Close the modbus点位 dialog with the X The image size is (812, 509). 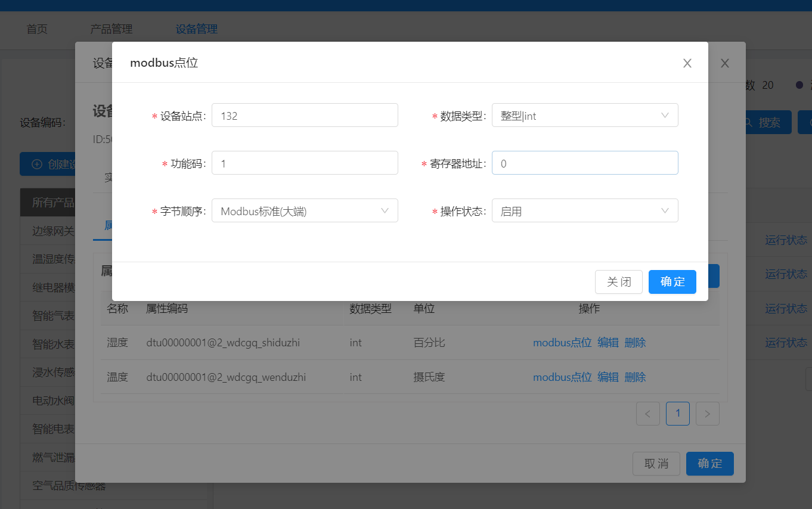tap(687, 63)
